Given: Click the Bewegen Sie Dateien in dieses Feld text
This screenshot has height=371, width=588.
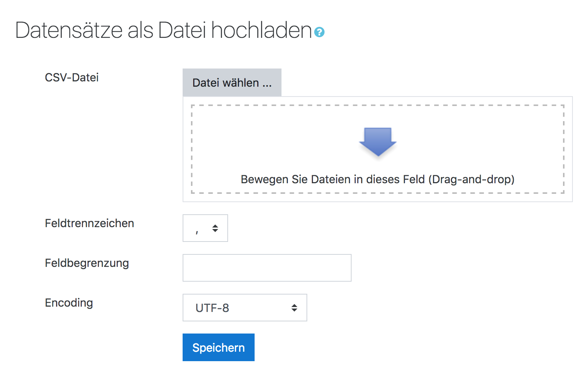Looking at the screenshot, I should (333, 179).
